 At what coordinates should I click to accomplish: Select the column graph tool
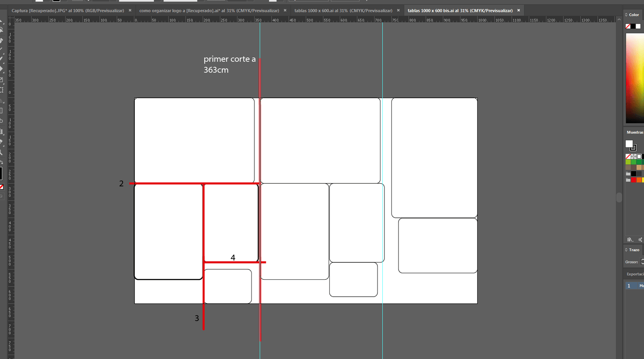pyautogui.click(x=2, y=132)
